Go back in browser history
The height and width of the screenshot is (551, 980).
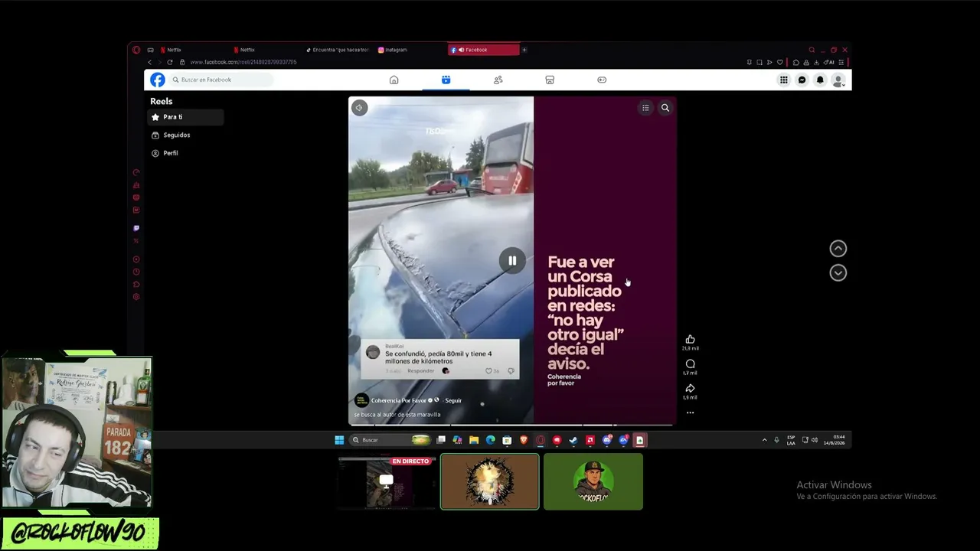coord(150,62)
